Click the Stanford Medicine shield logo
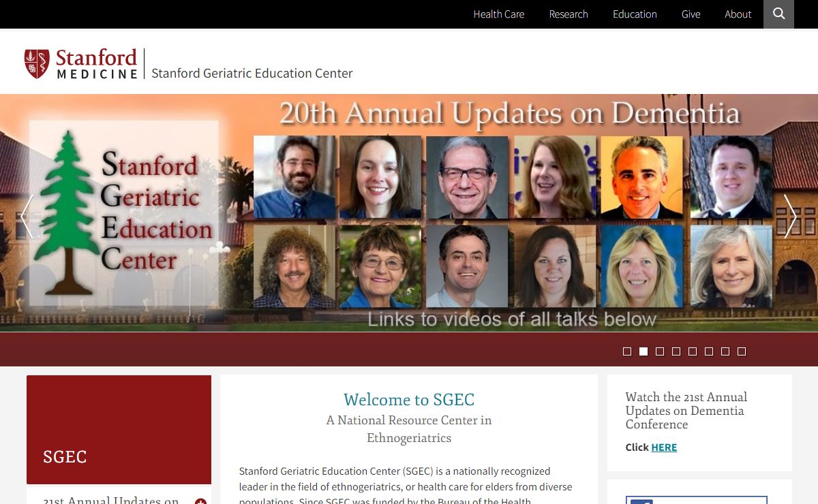The image size is (818, 504). coord(37,63)
